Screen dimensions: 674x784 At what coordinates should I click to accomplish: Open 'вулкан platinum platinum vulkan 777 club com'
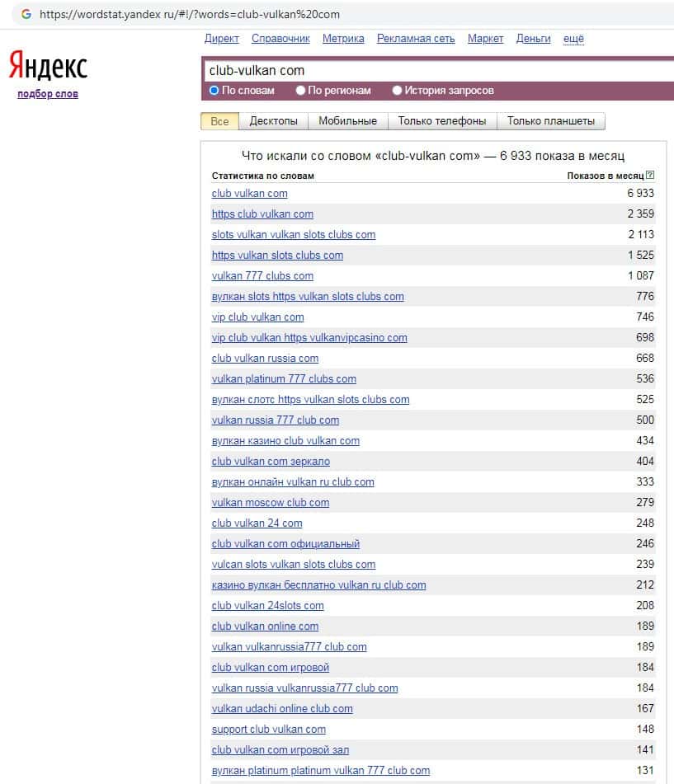pos(321,771)
